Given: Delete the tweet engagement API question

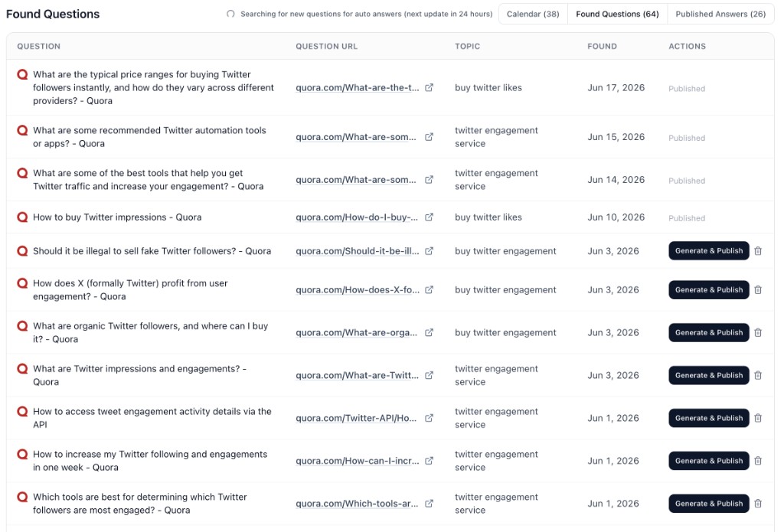Looking at the screenshot, I should tap(758, 418).
